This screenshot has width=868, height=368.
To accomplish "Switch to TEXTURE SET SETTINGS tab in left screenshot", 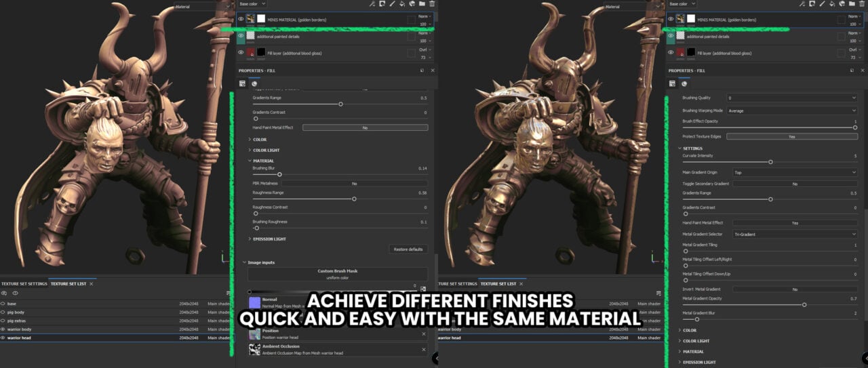I will (x=24, y=284).
